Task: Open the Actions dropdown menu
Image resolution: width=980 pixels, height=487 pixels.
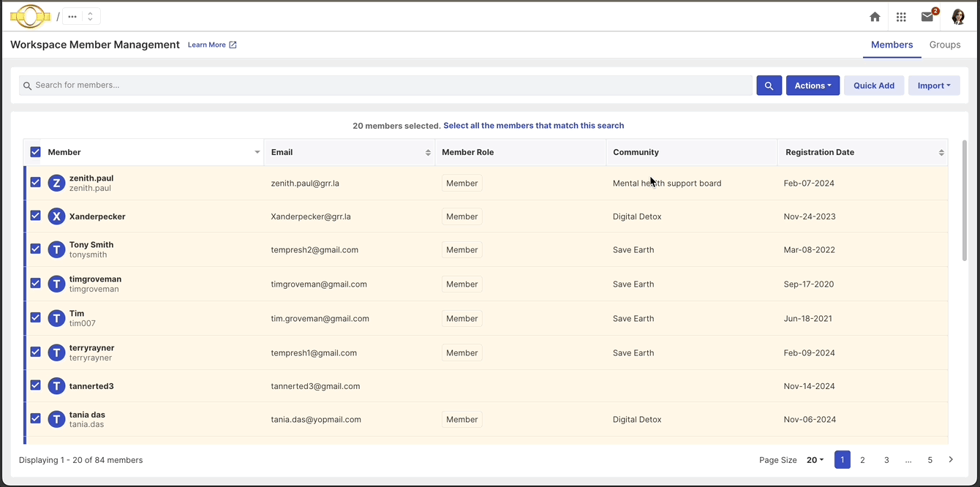Action: pos(813,86)
